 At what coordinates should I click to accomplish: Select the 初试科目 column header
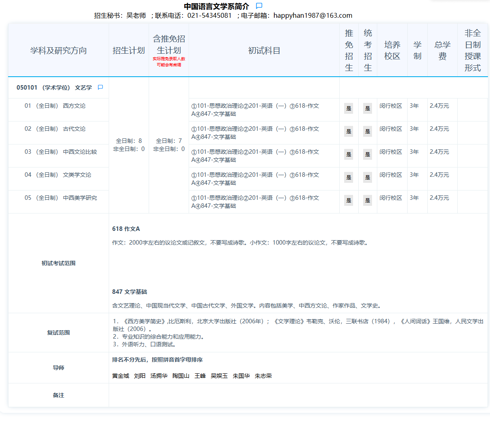(264, 50)
